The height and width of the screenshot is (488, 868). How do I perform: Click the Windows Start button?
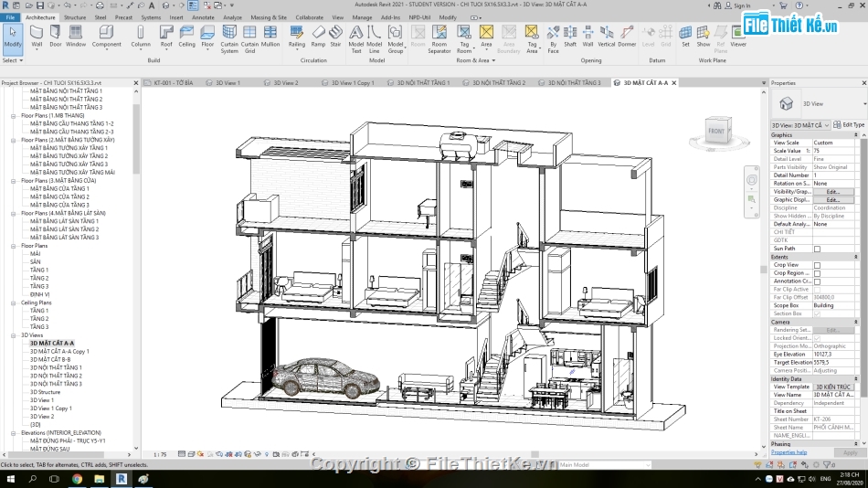tap(11, 479)
